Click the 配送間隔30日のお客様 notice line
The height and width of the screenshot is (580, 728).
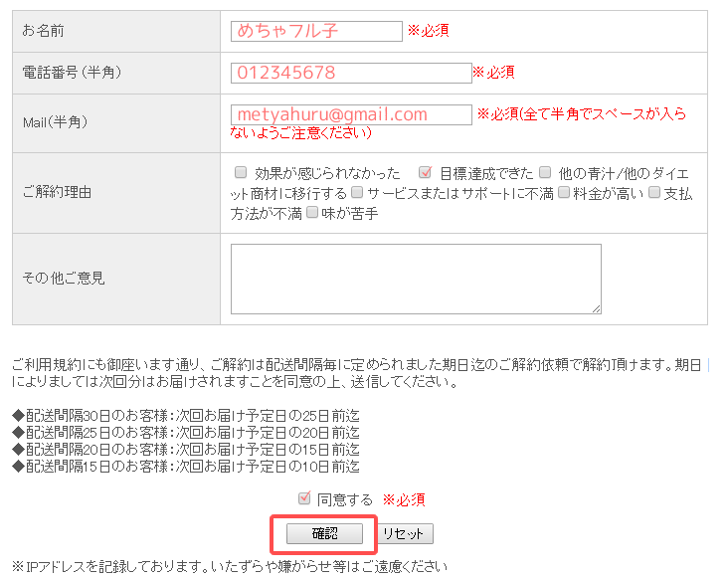[x=186, y=415]
